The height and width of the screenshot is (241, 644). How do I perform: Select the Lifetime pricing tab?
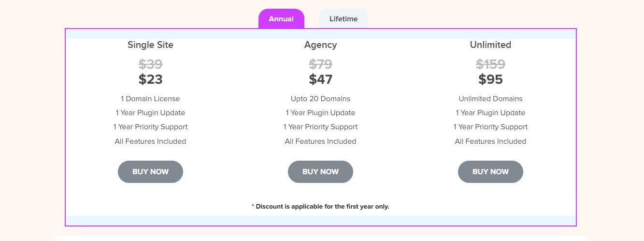coord(343,19)
